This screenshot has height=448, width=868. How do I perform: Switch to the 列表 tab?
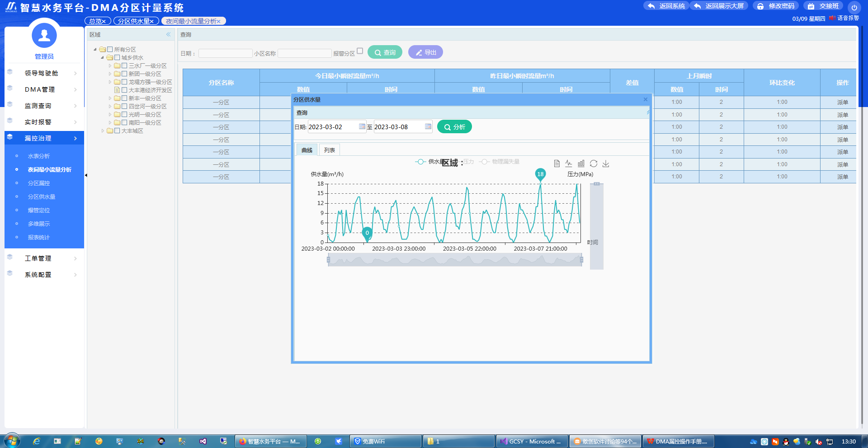tap(329, 150)
